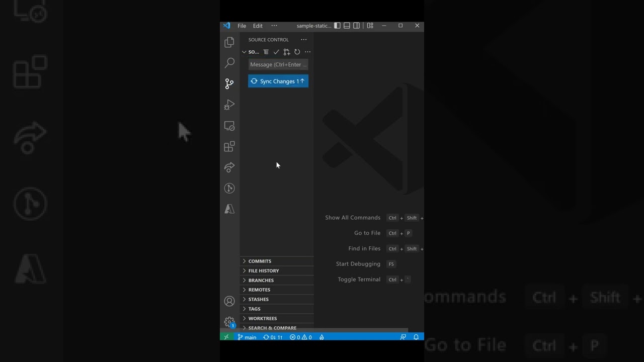
Task: Expand the COMMITS section
Action: pos(277,261)
